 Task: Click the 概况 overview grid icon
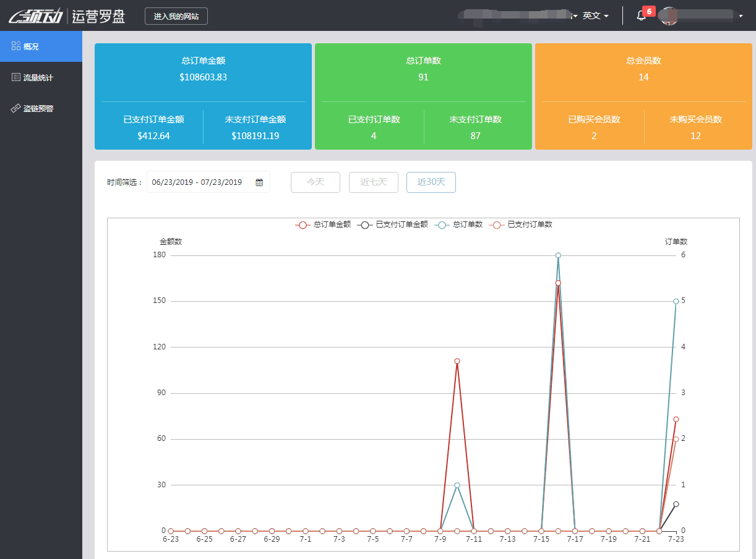click(x=16, y=46)
